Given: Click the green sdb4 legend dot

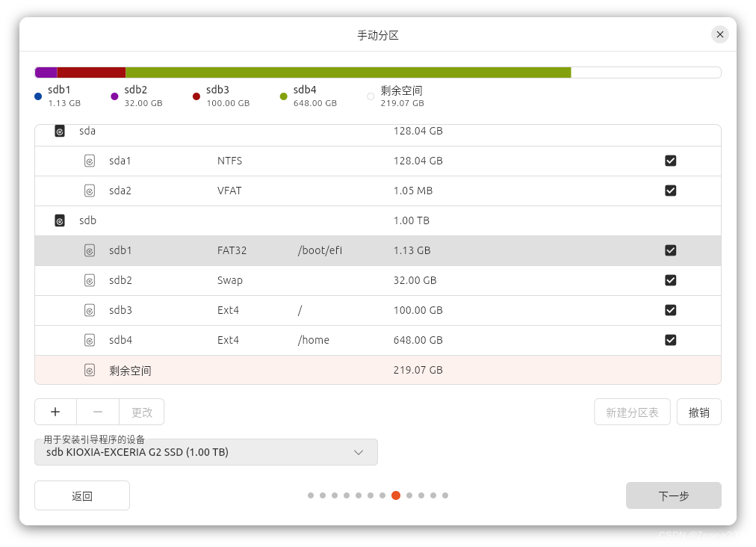Looking at the screenshot, I should (x=284, y=96).
